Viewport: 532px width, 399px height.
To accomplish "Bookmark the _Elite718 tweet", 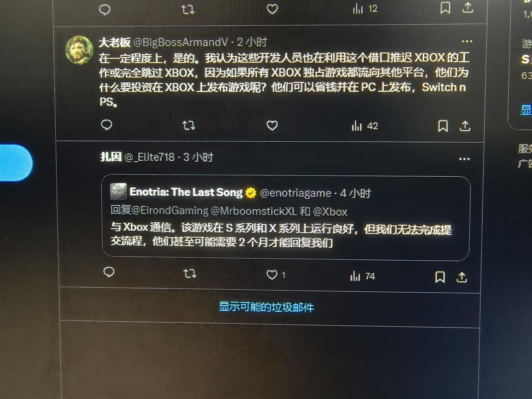I will (440, 277).
